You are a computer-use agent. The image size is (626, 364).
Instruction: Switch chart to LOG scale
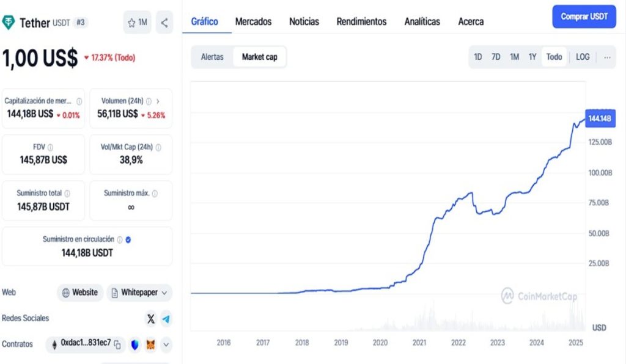coord(582,56)
